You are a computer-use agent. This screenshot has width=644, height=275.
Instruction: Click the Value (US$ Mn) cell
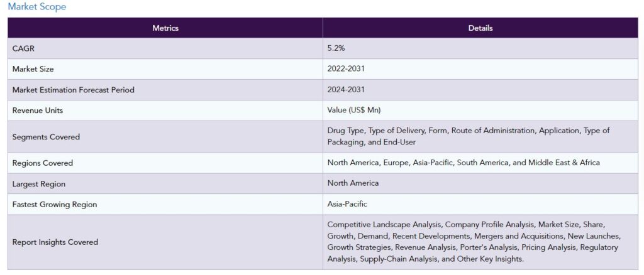(x=354, y=111)
